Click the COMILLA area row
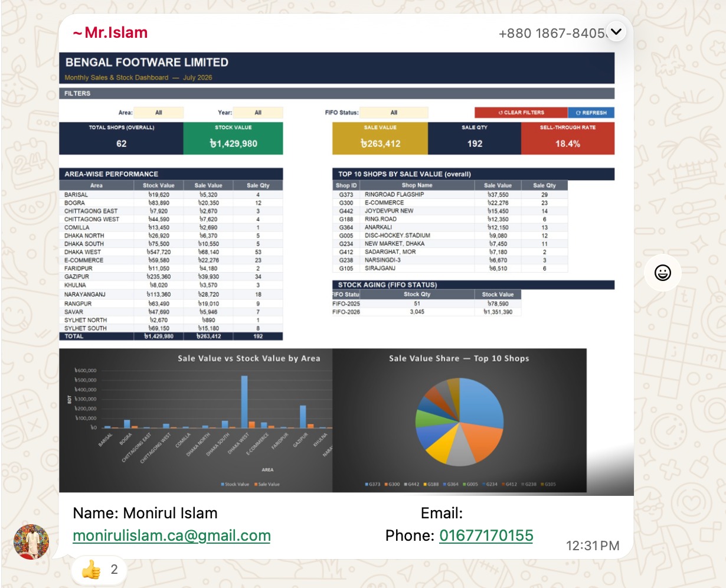 [x=171, y=227]
